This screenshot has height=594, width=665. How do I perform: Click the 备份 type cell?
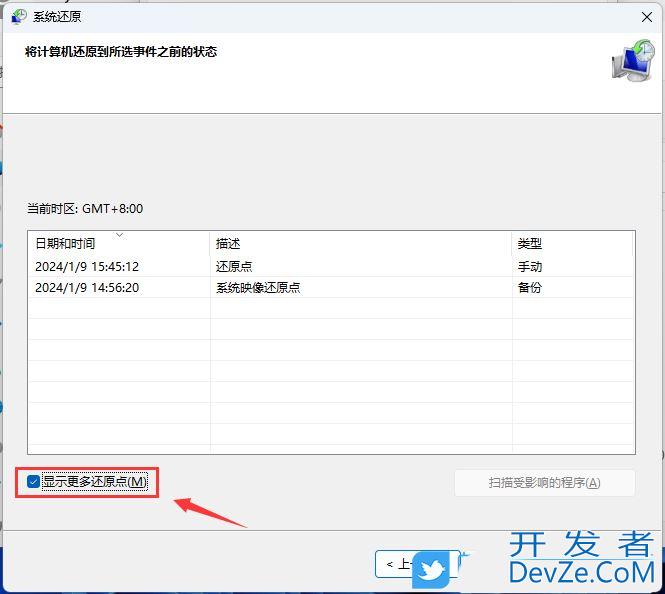point(530,287)
